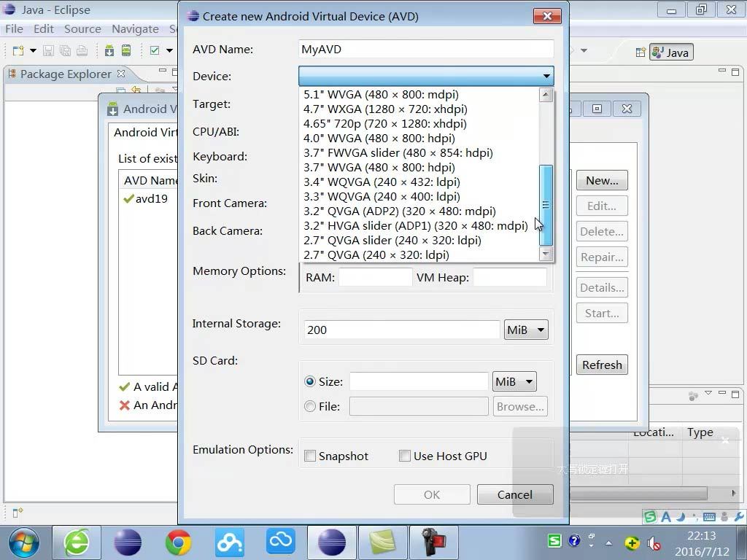Click the Save All toolbar icon
The width and height of the screenshot is (747, 560).
click(65, 50)
